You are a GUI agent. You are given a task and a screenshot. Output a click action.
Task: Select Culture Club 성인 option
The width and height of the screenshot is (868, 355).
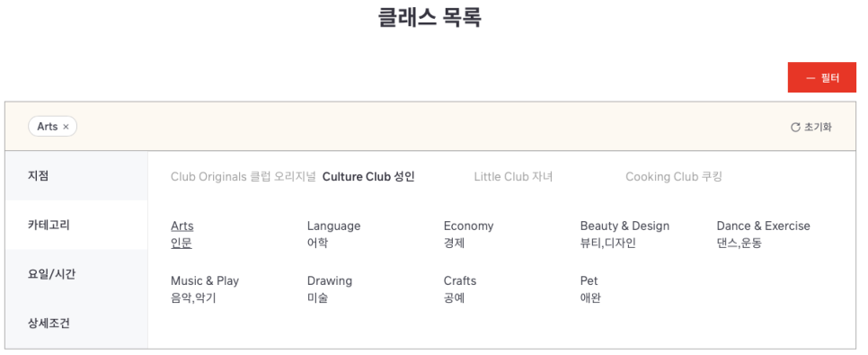[368, 177]
